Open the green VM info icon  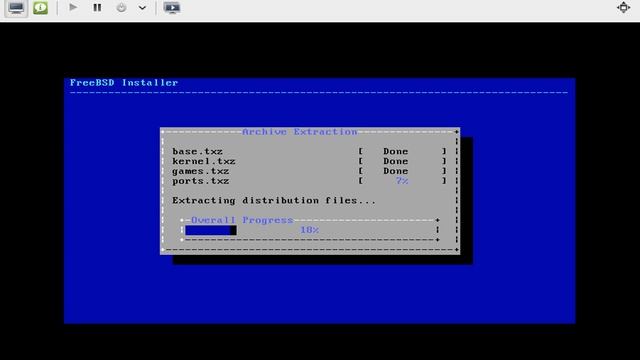40,8
